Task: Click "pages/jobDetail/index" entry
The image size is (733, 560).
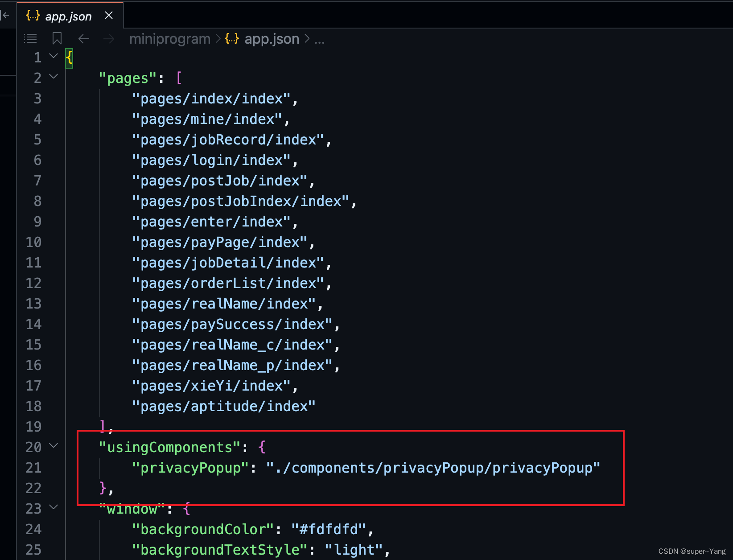Action: pyautogui.click(x=228, y=263)
